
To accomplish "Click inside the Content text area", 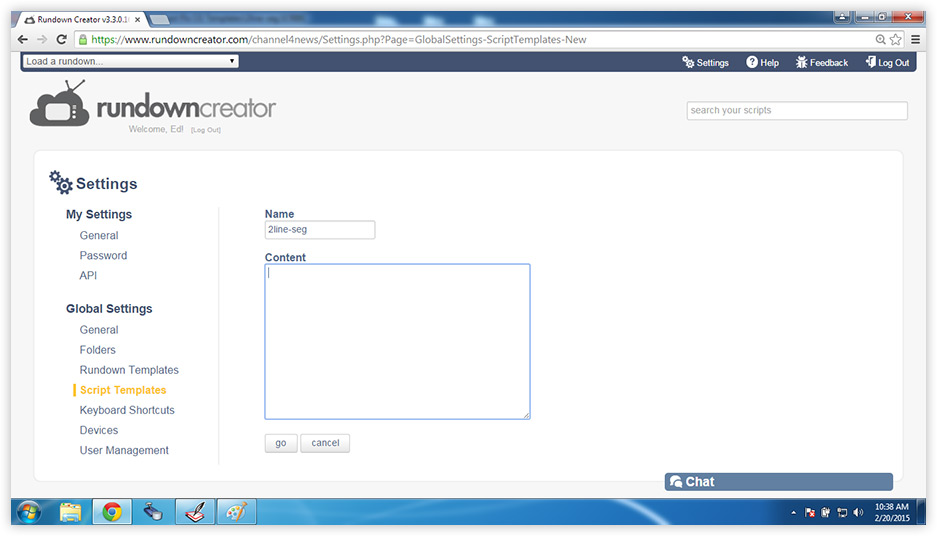I will (397, 342).
